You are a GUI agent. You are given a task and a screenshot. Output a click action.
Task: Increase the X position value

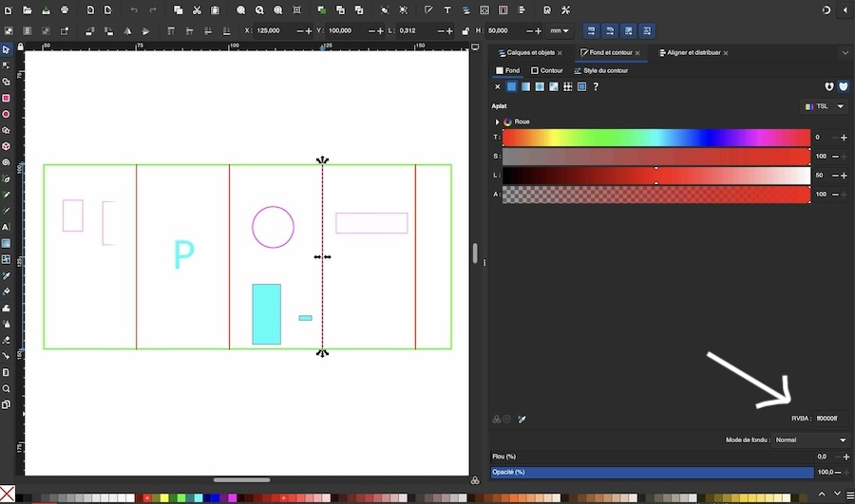pyautogui.click(x=309, y=31)
